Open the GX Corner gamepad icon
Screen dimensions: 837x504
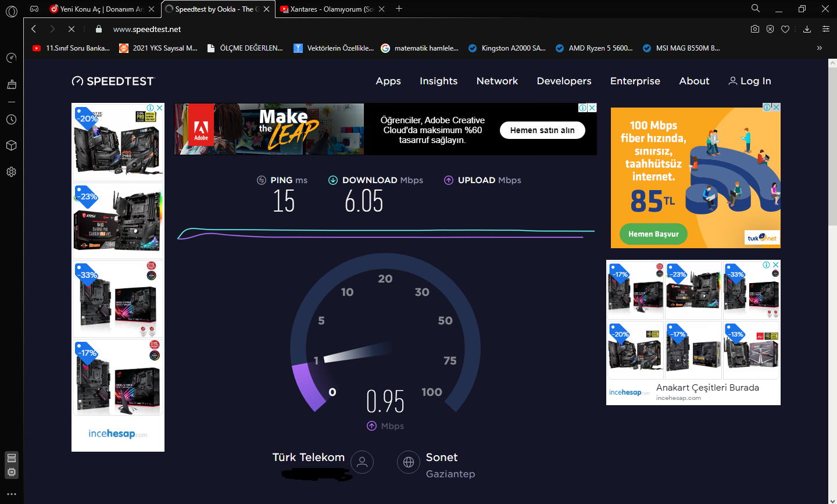click(x=34, y=9)
